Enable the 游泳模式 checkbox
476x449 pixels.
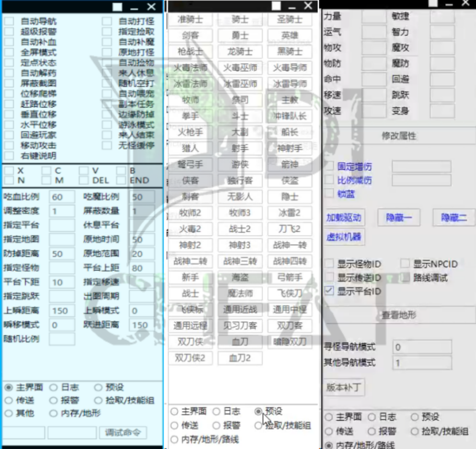pyautogui.click(x=107, y=125)
